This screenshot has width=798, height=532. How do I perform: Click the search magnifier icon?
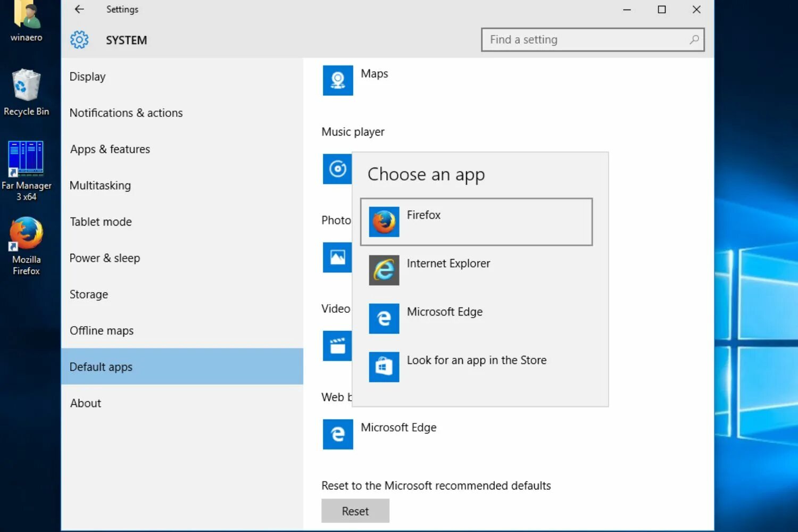point(694,39)
